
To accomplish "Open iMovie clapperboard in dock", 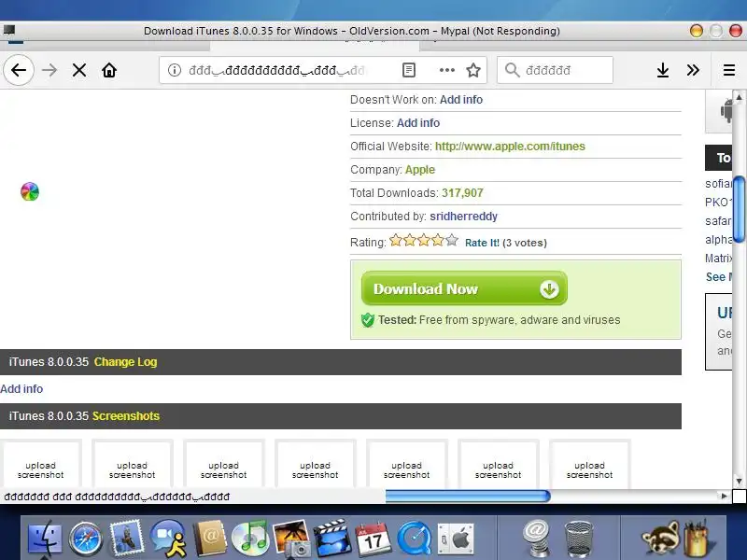I will pos(332,539).
